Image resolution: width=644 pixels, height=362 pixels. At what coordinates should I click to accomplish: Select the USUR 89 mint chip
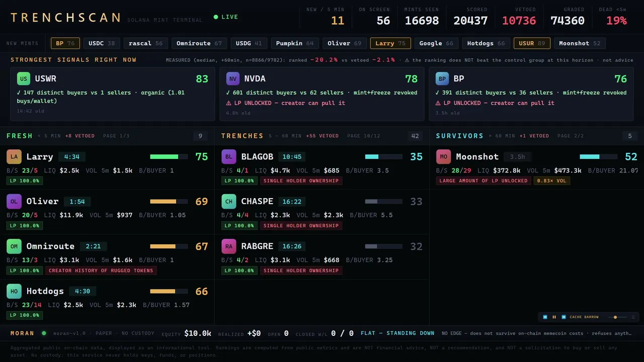click(532, 43)
